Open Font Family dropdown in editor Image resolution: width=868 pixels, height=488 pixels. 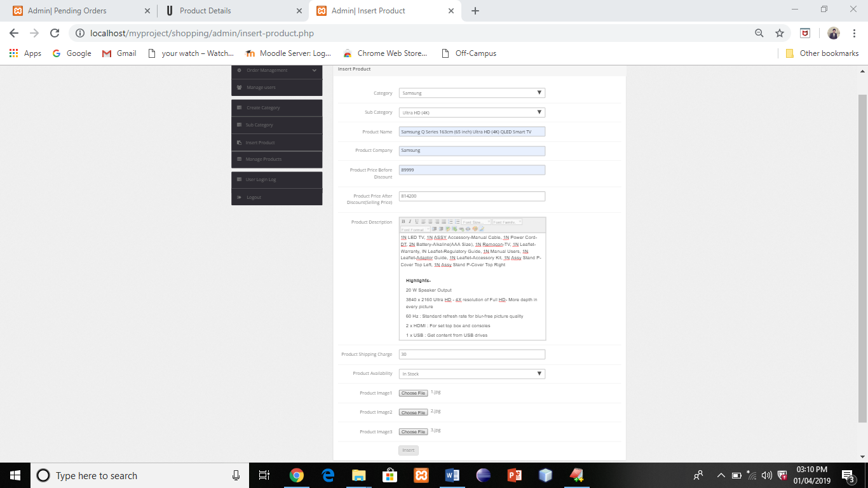pos(507,222)
